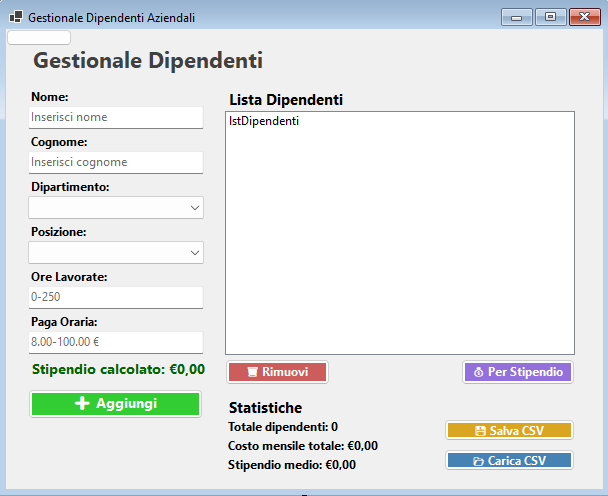Image resolution: width=608 pixels, height=496 pixels.
Task: Focus the Nome input field
Action: (116, 118)
